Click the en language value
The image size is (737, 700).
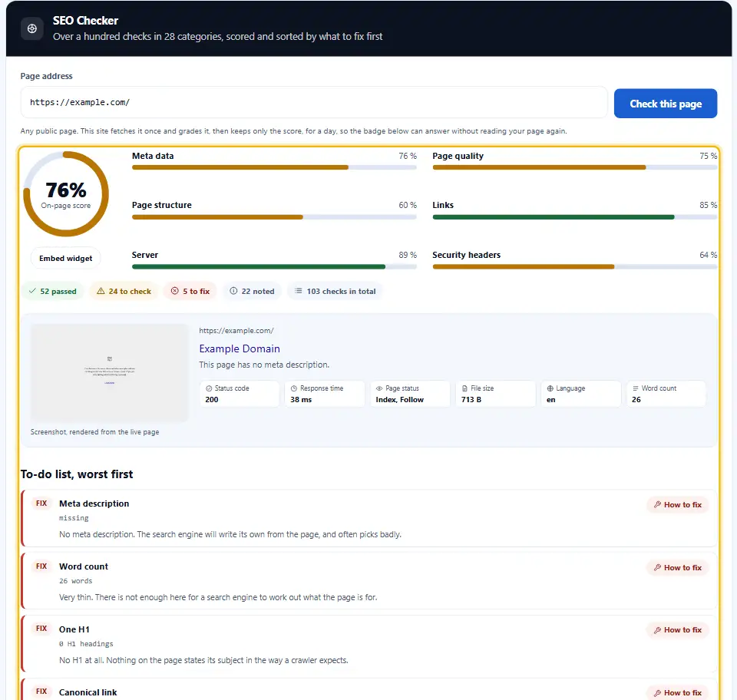click(551, 400)
